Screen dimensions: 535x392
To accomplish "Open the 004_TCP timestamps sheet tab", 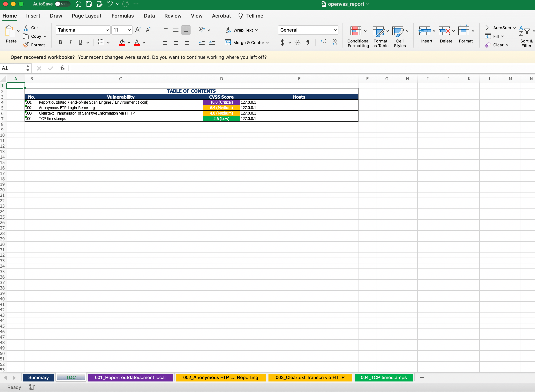I will coord(383,377).
